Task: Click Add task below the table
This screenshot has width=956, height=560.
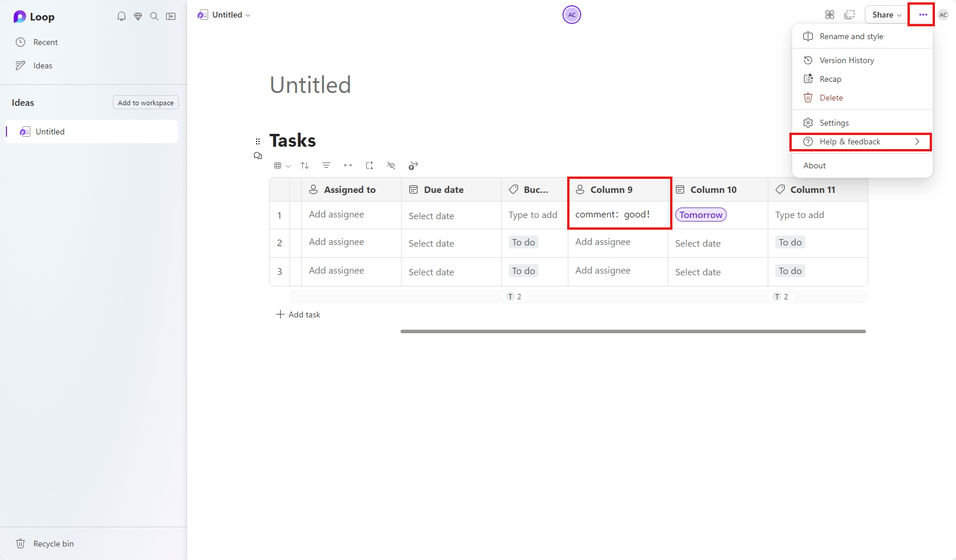Action: pos(298,314)
